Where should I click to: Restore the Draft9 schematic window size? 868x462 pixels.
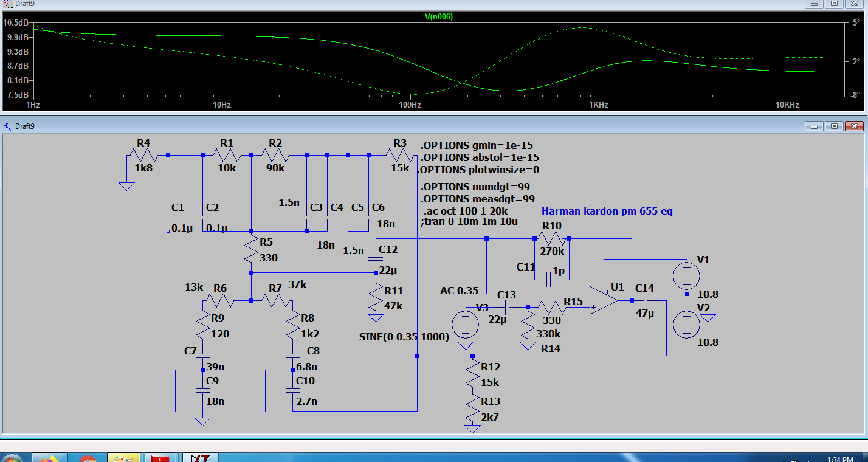(x=834, y=126)
